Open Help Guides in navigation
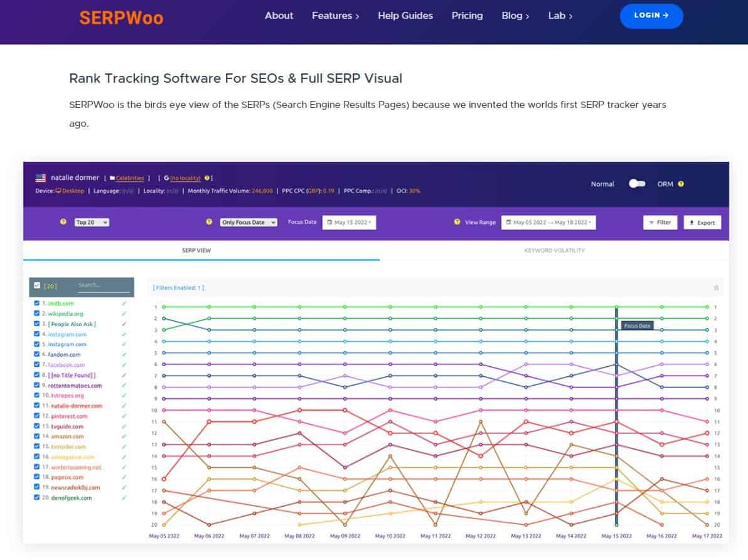The width and height of the screenshot is (748, 560). 405,16
